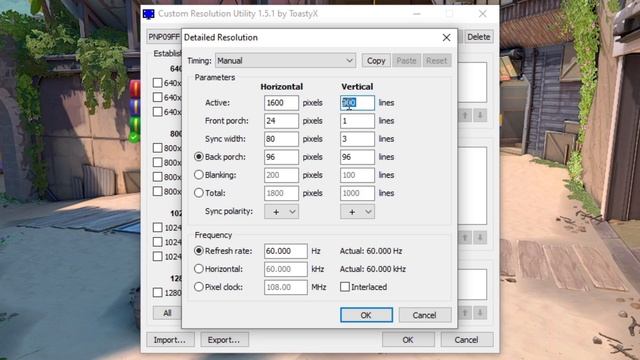Click the Paste button in Detailed Resolution

[x=407, y=61]
